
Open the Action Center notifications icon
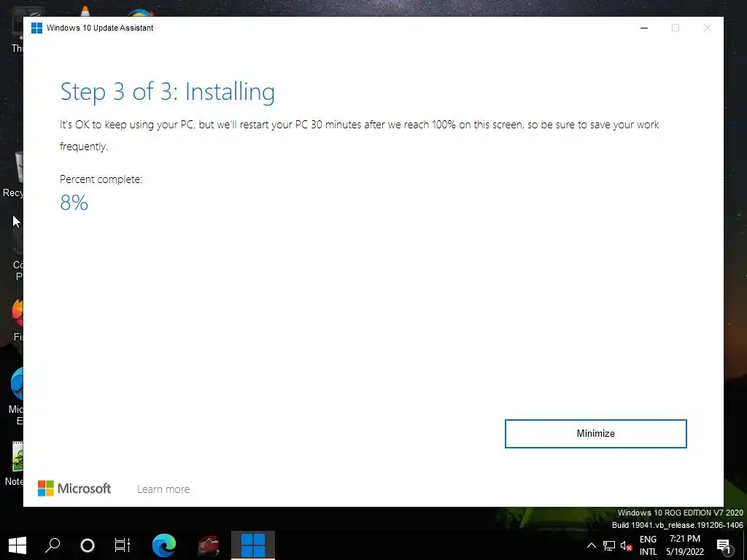point(724,545)
